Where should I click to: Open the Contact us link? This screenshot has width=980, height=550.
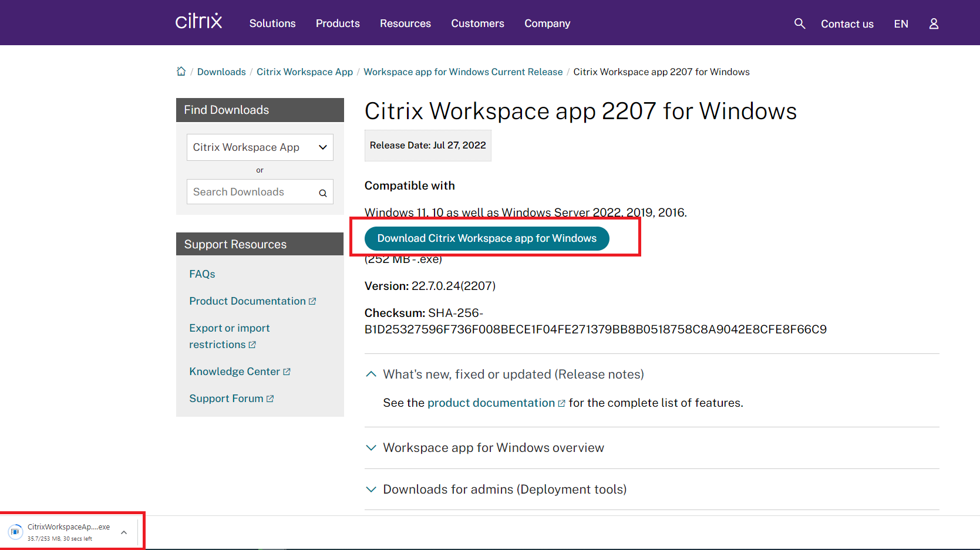coord(847,24)
